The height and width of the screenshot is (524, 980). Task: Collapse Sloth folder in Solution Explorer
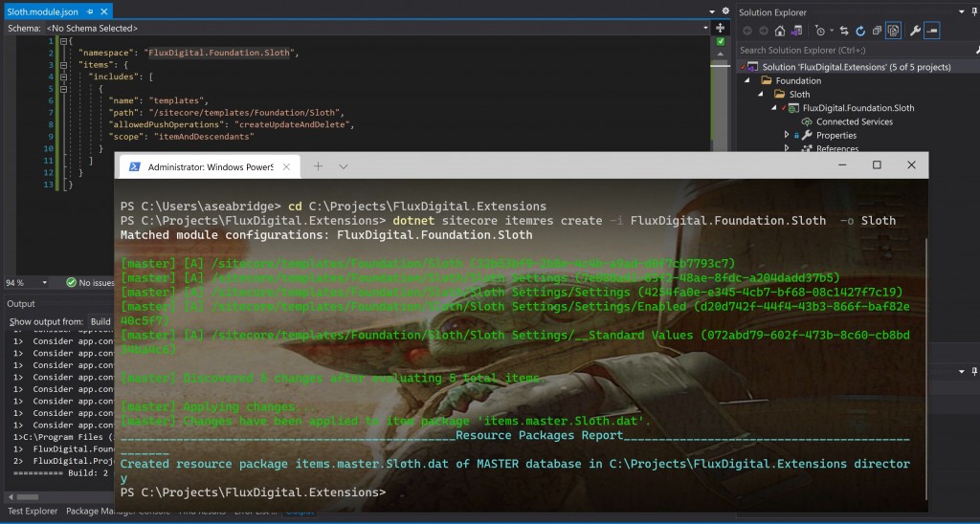(761, 95)
